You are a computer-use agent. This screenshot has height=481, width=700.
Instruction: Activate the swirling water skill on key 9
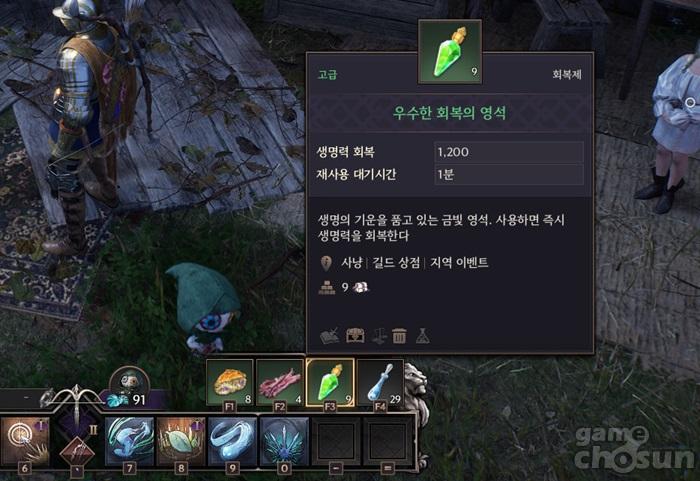pos(232,441)
